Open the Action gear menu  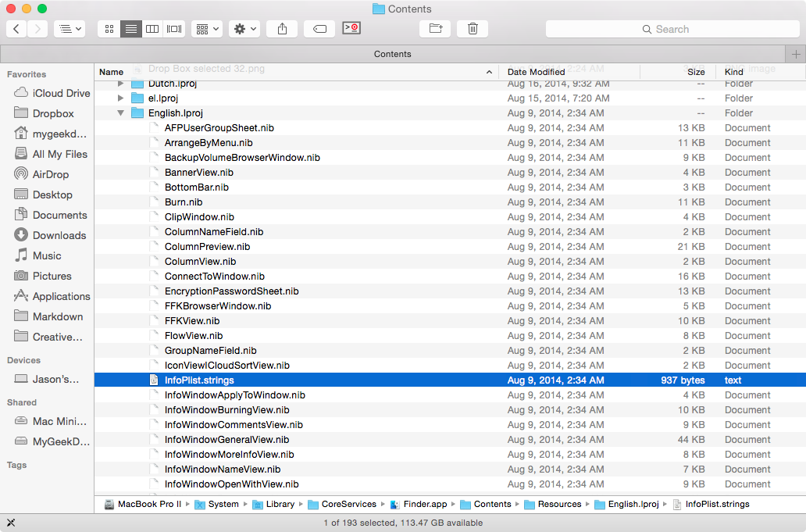[x=244, y=29]
